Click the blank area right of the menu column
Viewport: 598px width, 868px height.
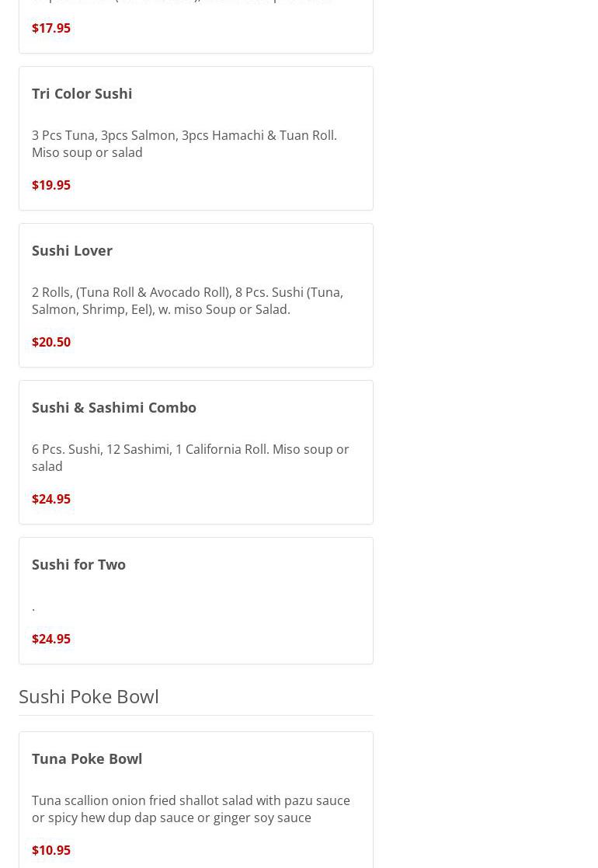pyautogui.click(x=485, y=389)
